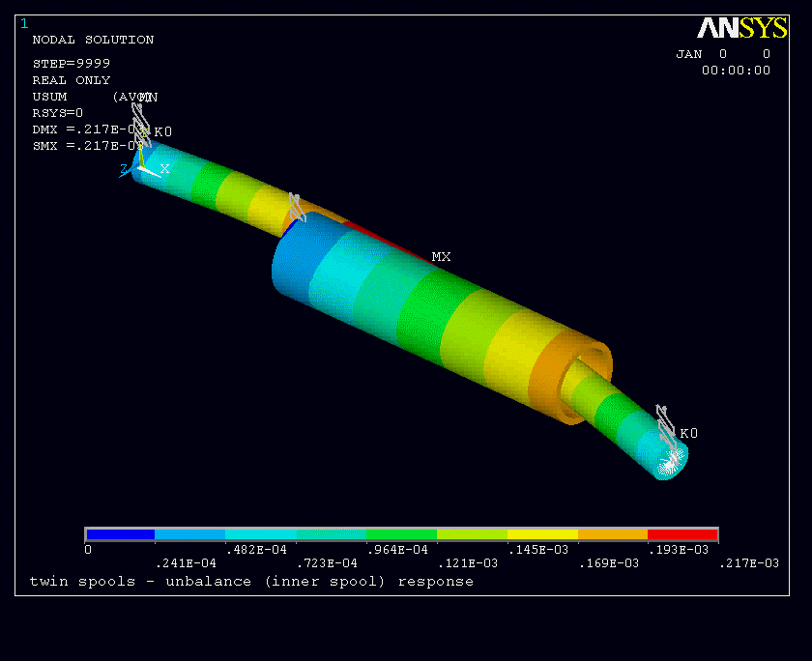Click the MX maximum marker label

coord(441,257)
